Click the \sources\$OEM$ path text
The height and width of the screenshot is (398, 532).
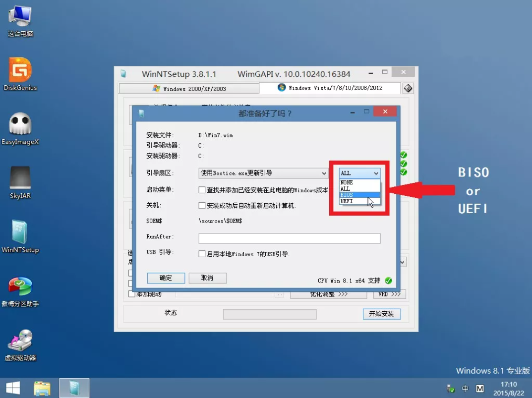click(x=220, y=221)
